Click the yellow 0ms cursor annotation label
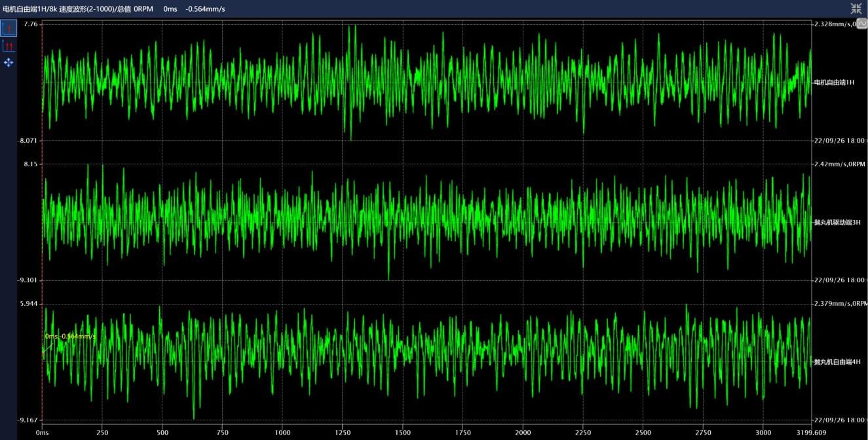The width and height of the screenshot is (868, 440). point(70,336)
